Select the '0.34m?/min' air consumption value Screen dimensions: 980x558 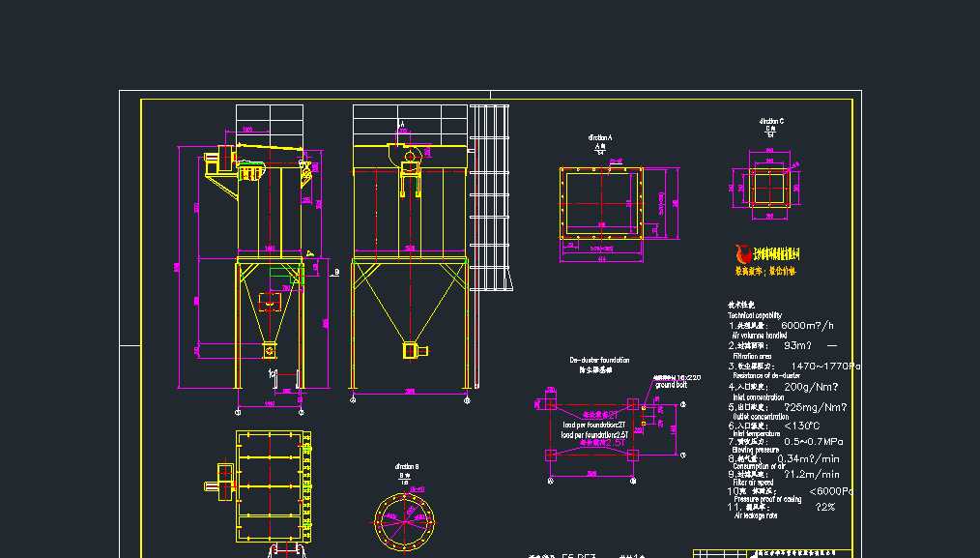[x=809, y=459]
